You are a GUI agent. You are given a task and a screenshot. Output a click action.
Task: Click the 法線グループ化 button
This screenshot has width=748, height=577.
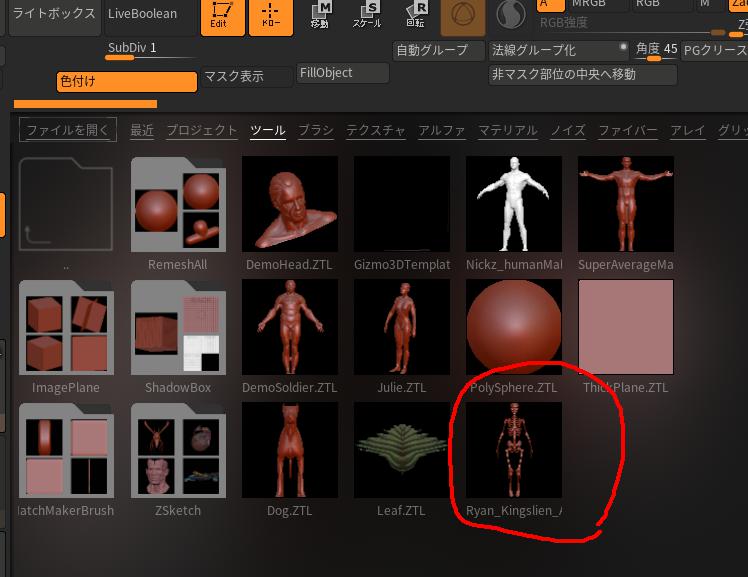click(x=560, y=51)
